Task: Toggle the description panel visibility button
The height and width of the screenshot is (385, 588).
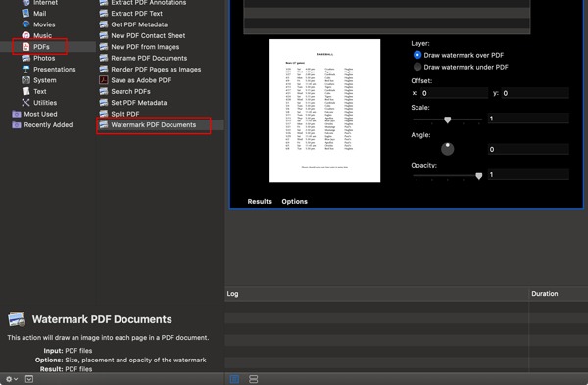Action: pos(29,379)
